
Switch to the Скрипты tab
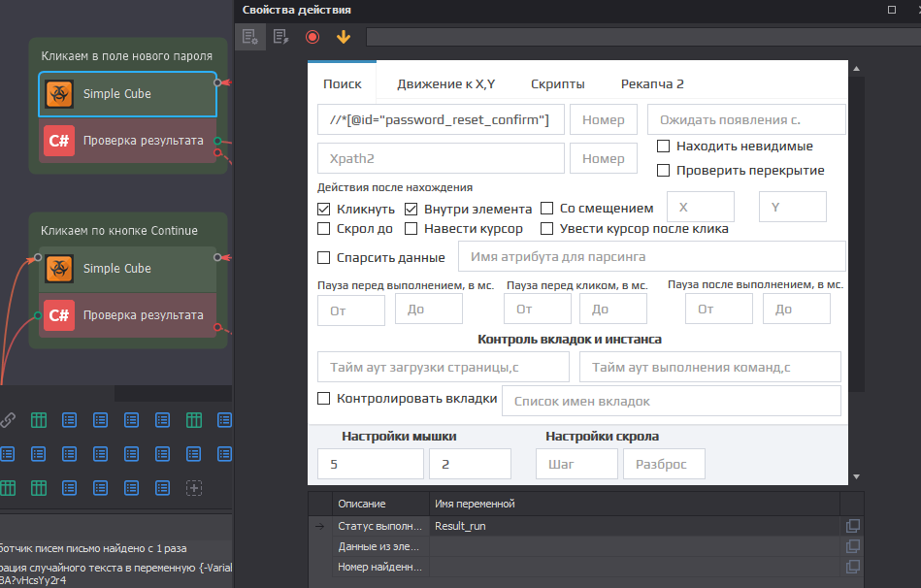pyautogui.click(x=558, y=84)
